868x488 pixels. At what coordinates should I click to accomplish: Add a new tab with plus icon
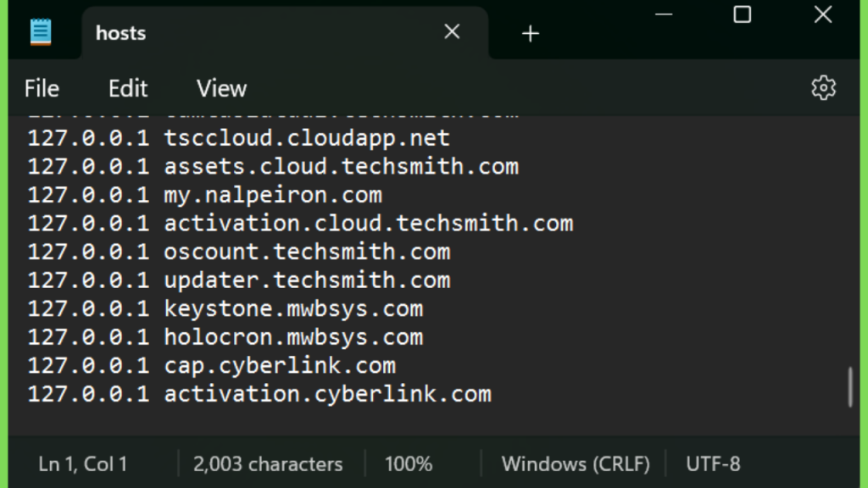coord(530,33)
